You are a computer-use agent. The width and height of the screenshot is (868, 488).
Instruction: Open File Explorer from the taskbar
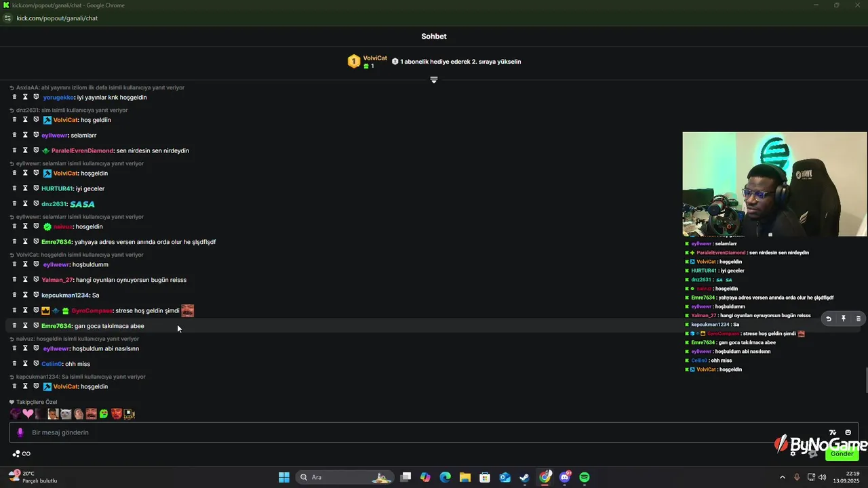465,477
